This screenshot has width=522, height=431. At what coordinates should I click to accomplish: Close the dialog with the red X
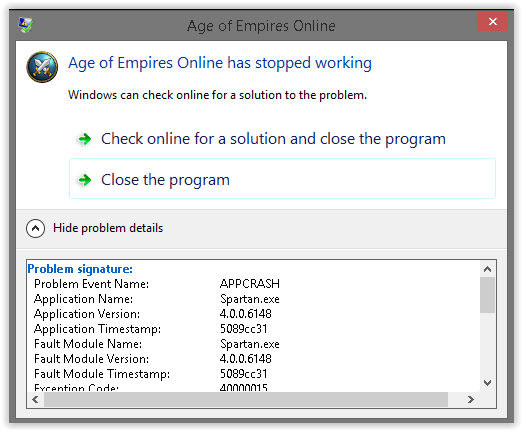(x=492, y=21)
